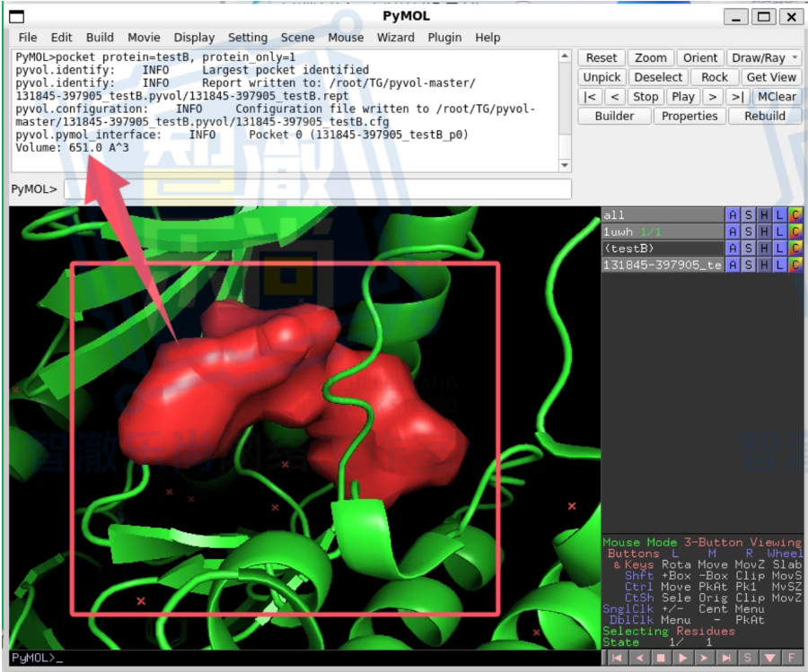The width and height of the screenshot is (808, 672).
Task: Open the Display menu
Action: (194, 38)
